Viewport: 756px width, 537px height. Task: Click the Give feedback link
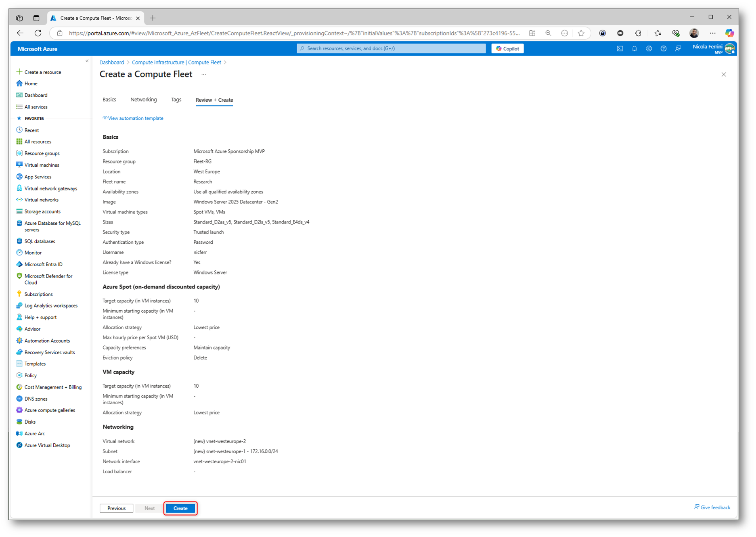pos(712,508)
